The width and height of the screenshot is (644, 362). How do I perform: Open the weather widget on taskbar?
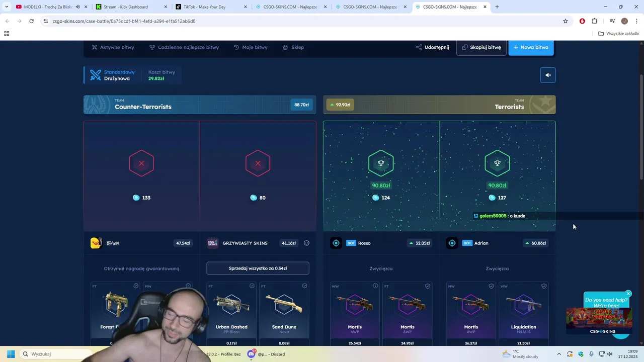pos(520,354)
